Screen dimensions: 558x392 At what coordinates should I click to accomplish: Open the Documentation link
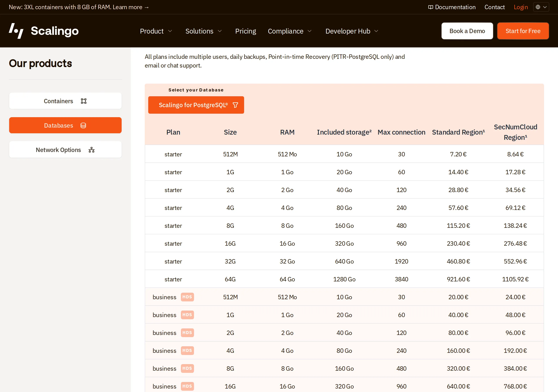(x=452, y=7)
